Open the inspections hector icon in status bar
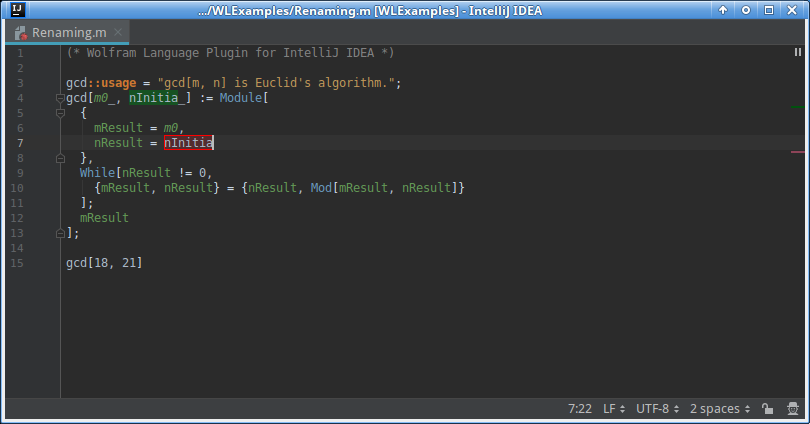Image resolution: width=810 pixels, height=424 pixels. (x=792, y=409)
